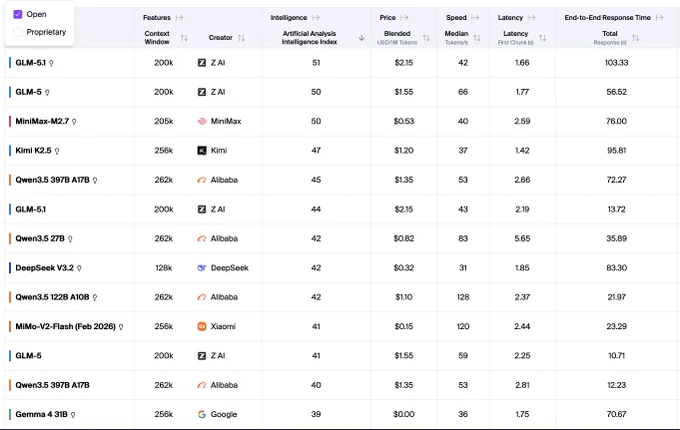The width and height of the screenshot is (680, 430).
Task: Sort by Median tokens speed
Action: [477, 38]
